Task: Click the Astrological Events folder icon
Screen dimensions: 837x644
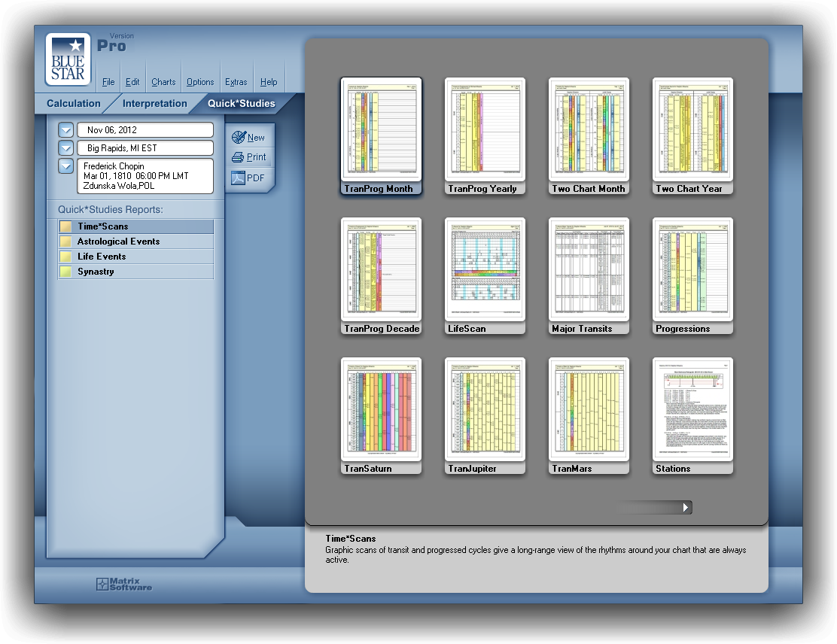Action: (65, 241)
